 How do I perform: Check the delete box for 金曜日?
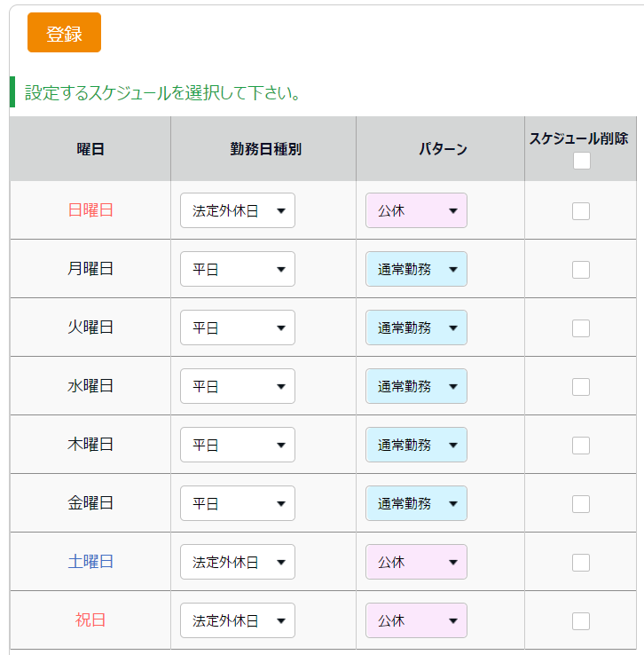pos(580,504)
